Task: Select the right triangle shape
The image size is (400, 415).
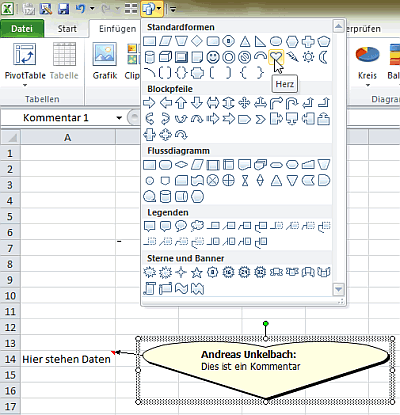Action: tap(260, 41)
